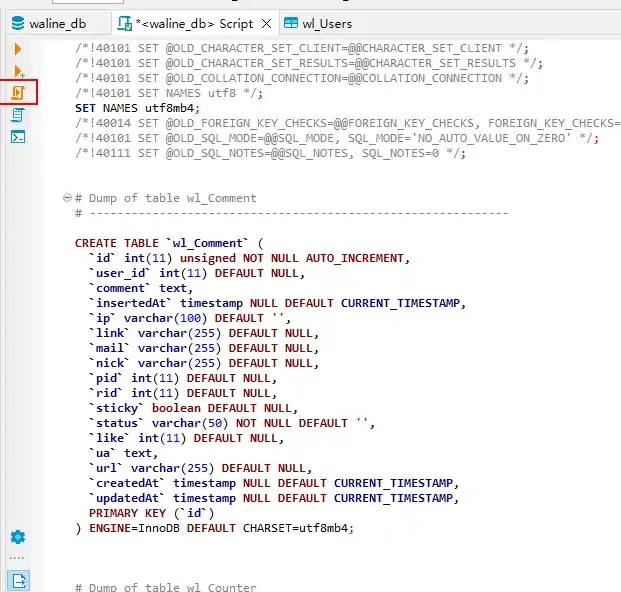Click the OLD_SQL_MODE comment line
The width and height of the screenshot is (621, 592).
337,138
